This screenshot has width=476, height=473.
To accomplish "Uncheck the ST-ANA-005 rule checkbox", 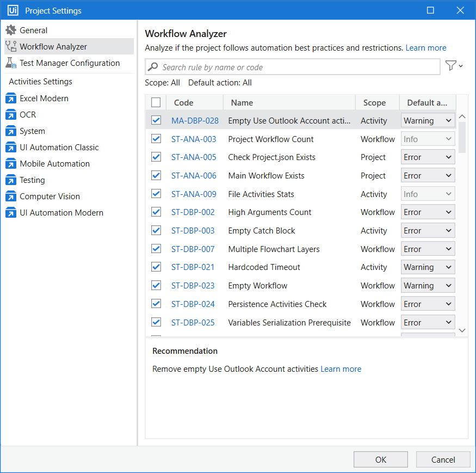I will tap(156, 157).
